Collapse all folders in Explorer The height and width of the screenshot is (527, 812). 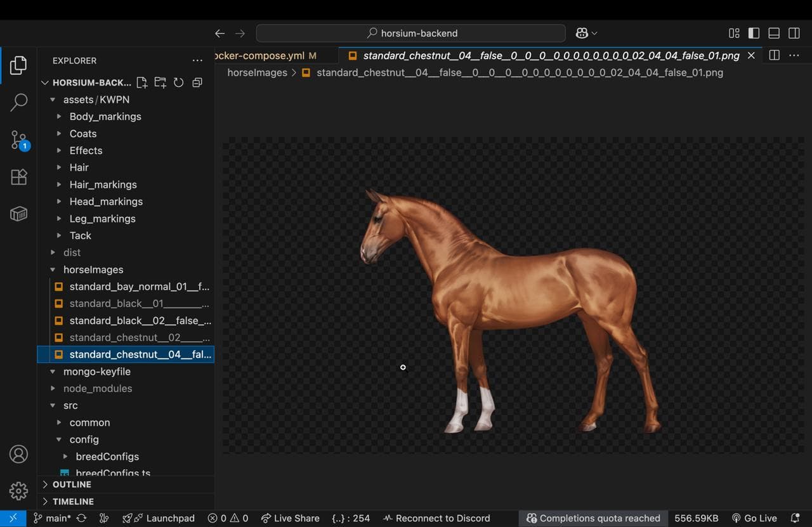(197, 82)
